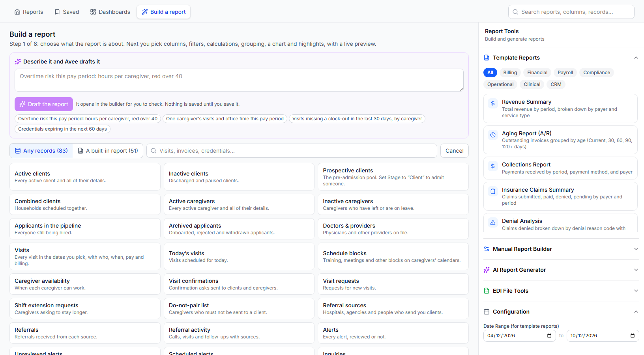This screenshot has height=355, width=644.
Task: Click the dollar icon on Revenue Summary
Action: coord(493,103)
